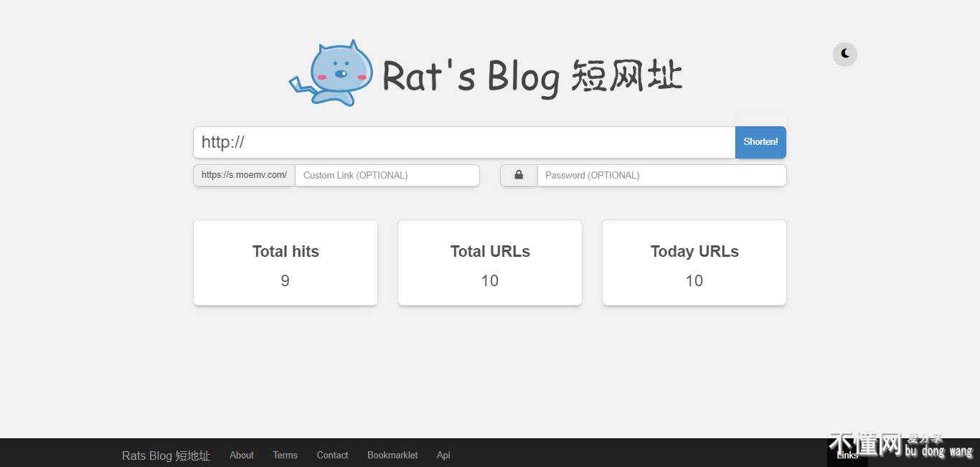Open the Bookmarklet footer link
980x467 pixels.
pos(392,455)
